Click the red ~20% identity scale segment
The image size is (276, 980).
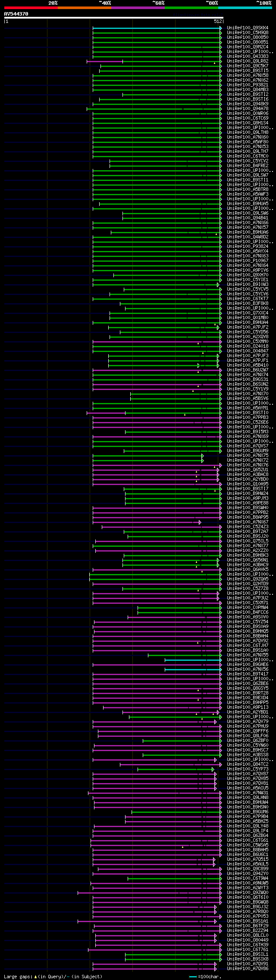tap(31, 8)
